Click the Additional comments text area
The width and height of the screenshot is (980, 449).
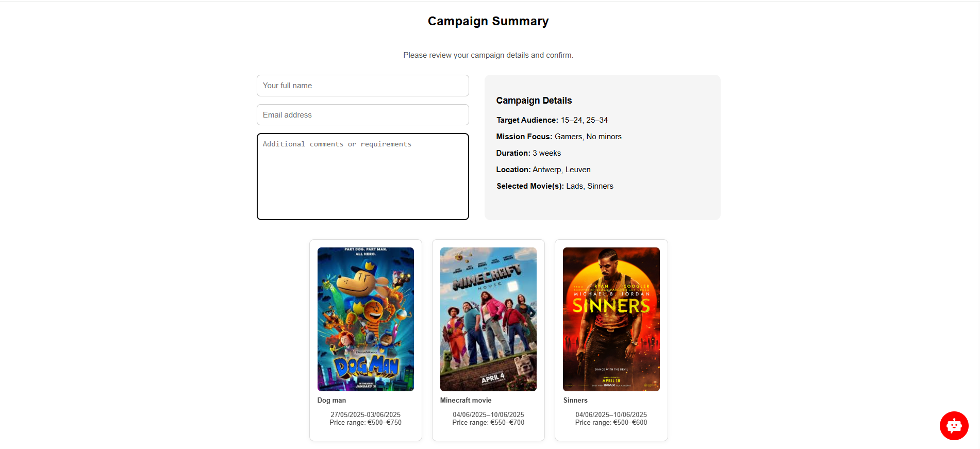pos(363,177)
